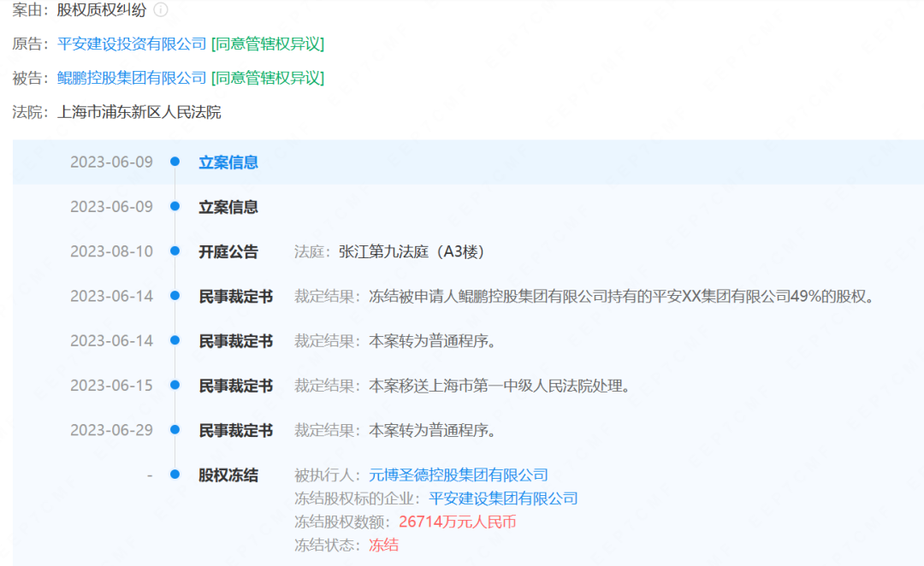Open 民事裁定书 dated 2023-06-29
The width and height of the screenshot is (924, 566).
pyautogui.click(x=236, y=431)
